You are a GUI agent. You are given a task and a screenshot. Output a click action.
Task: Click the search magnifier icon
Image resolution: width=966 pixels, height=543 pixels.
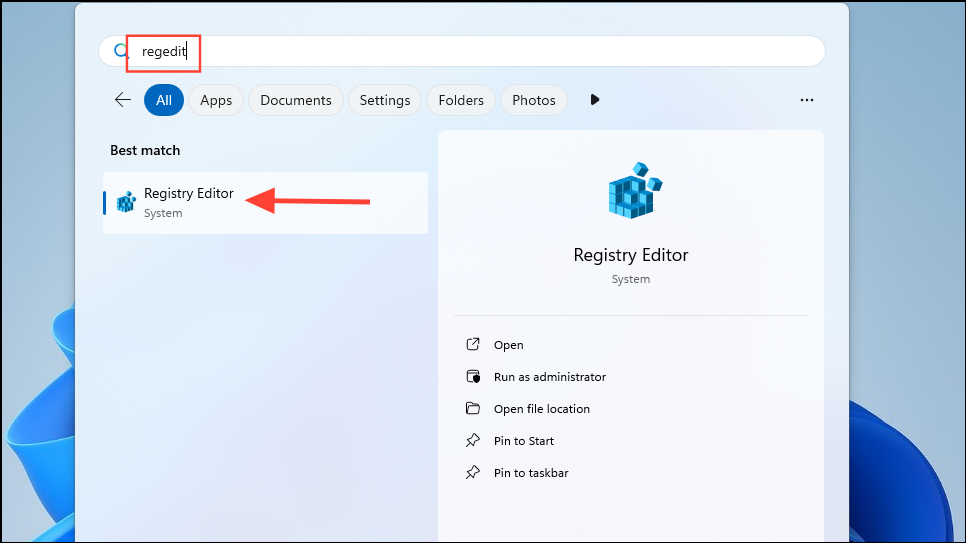tap(121, 51)
